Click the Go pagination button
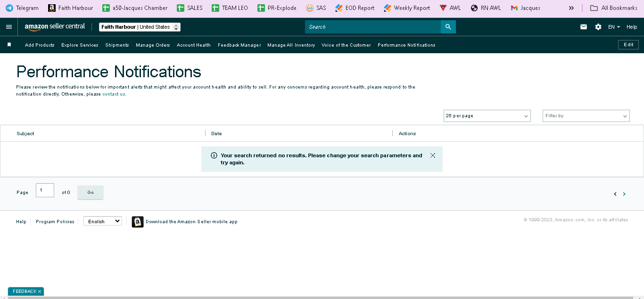The width and height of the screenshot is (644, 299). [x=91, y=193]
